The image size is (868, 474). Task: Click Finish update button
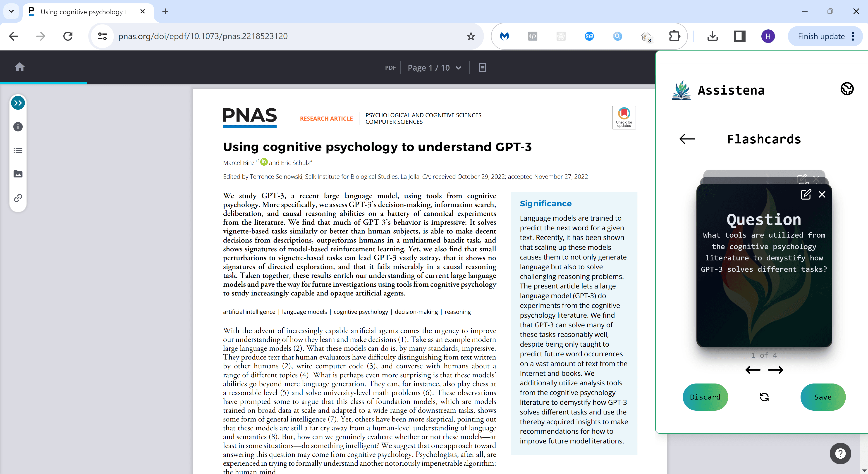(821, 36)
